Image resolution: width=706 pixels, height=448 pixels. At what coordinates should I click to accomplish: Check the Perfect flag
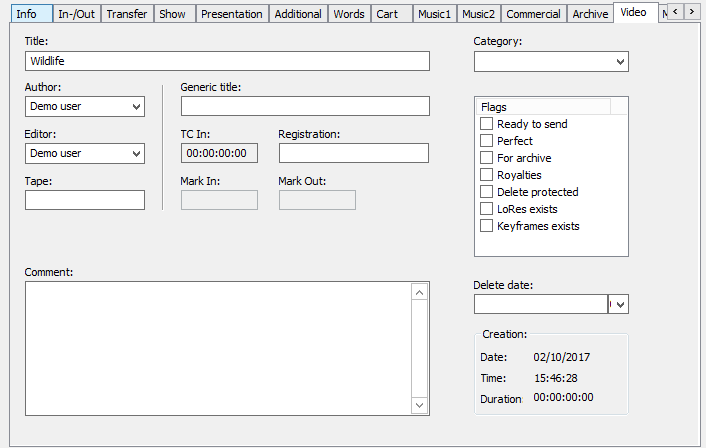point(487,141)
